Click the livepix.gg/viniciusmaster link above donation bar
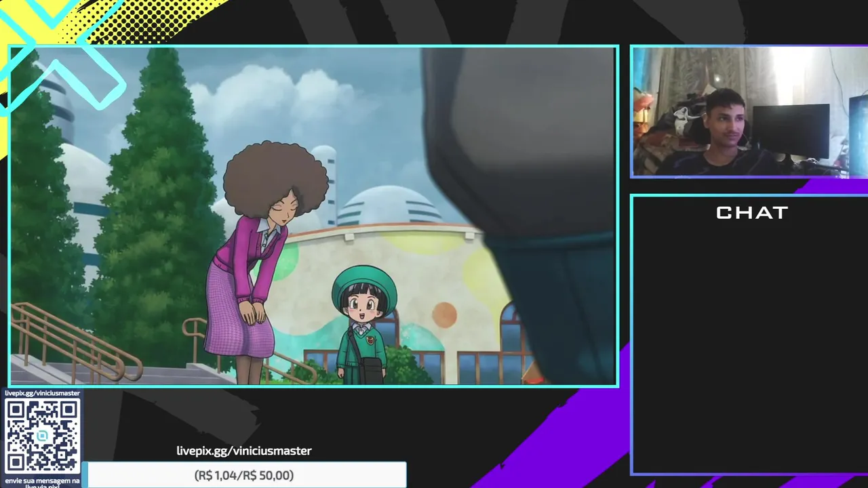Screen dimensions: 868x488 click(x=244, y=451)
